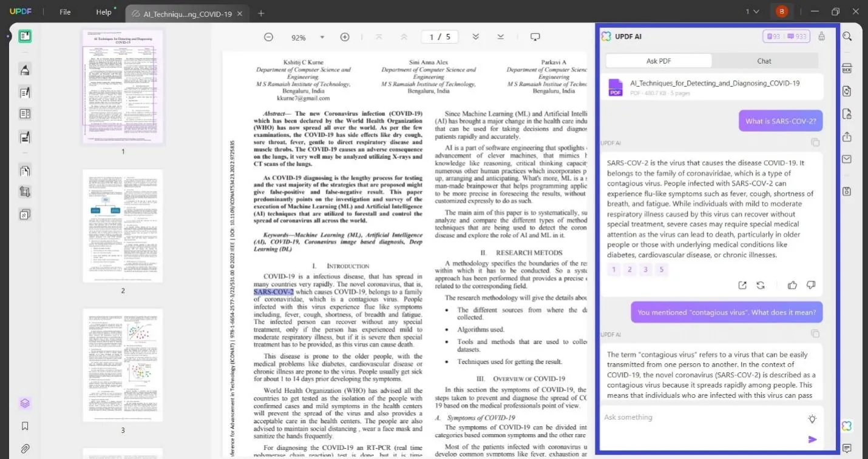
Task: Open the watermark and background page tools
Action: coord(25,214)
